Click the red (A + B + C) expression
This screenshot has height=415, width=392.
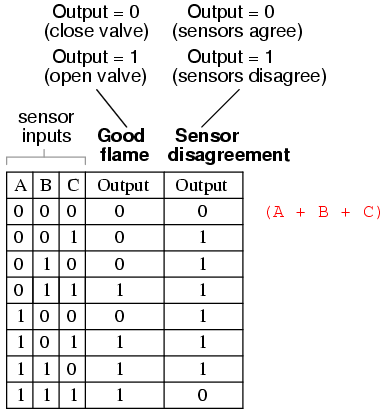tap(323, 212)
